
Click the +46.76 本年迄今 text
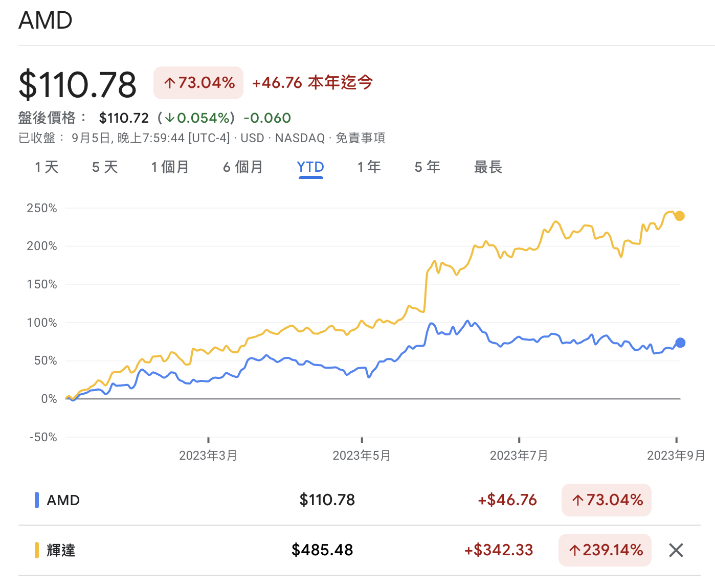312,82
